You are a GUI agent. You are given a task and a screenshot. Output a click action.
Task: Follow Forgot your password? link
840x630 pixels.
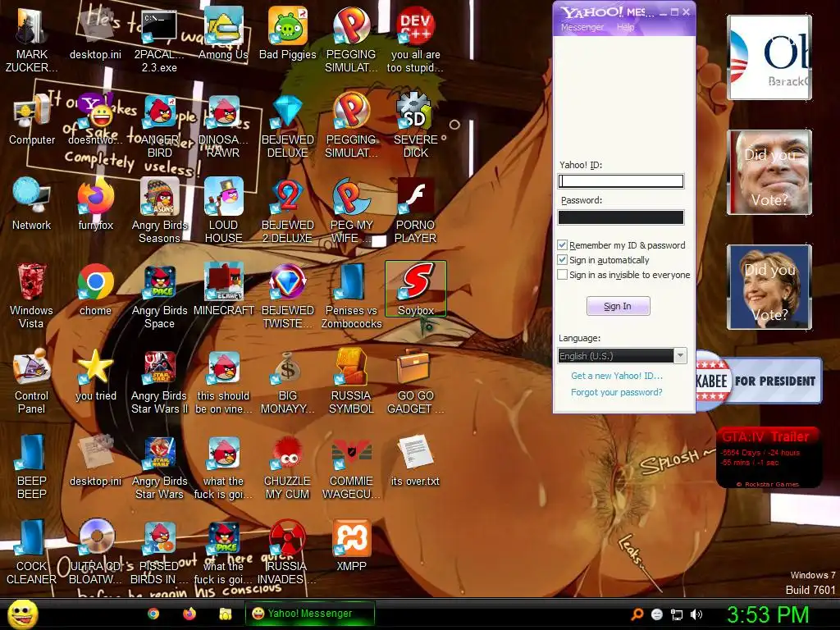pos(616,392)
